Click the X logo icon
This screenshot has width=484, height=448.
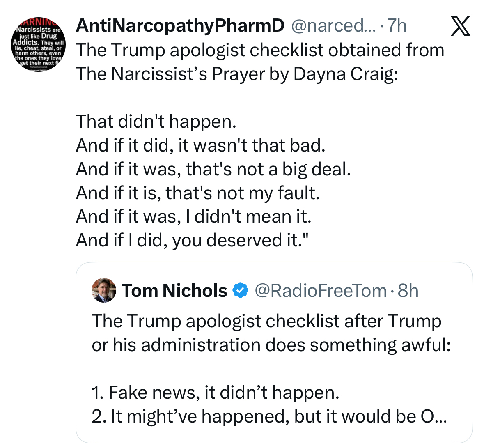tap(461, 27)
